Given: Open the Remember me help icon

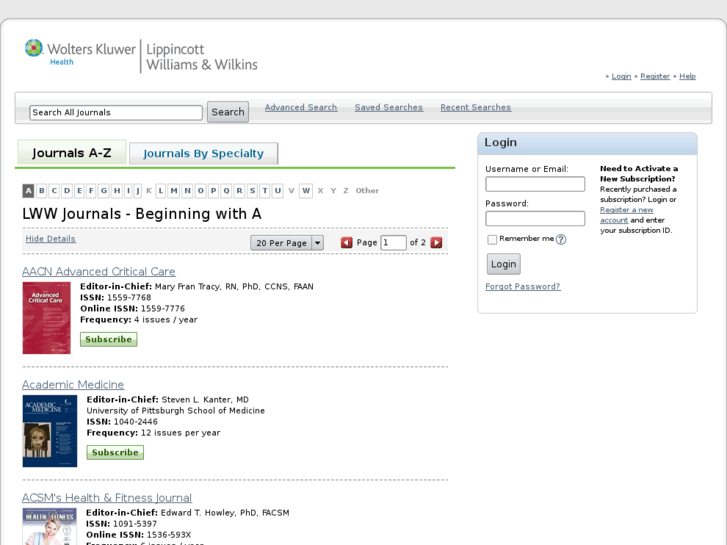Looking at the screenshot, I should 561,239.
